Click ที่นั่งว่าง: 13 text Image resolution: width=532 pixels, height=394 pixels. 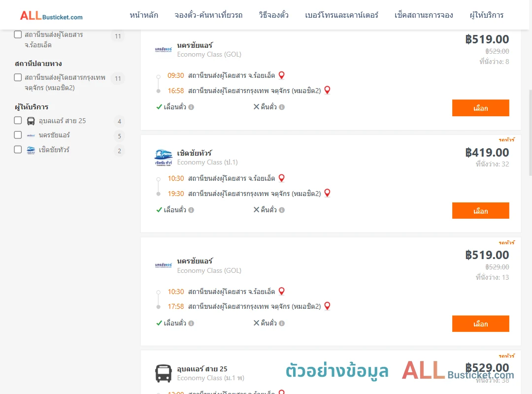492,278
